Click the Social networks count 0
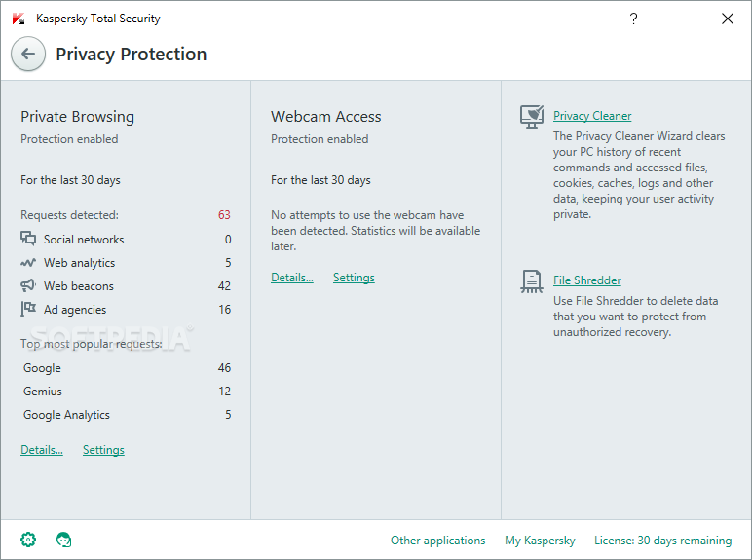Image resolution: width=752 pixels, height=560 pixels. pyautogui.click(x=228, y=240)
